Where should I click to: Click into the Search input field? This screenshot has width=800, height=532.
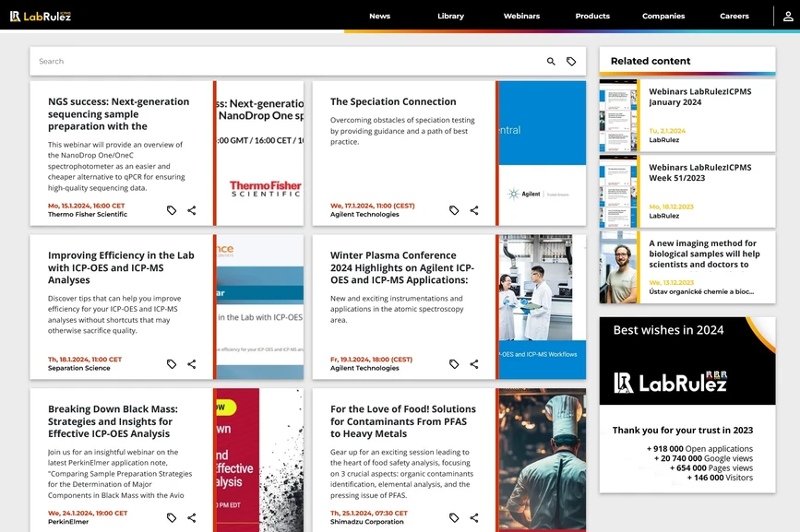(286, 61)
